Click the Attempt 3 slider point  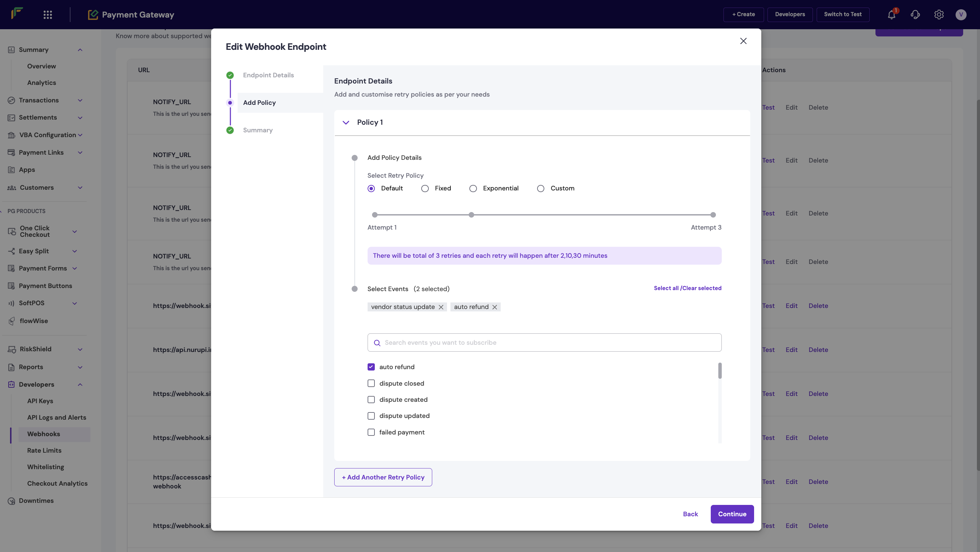coord(713,215)
